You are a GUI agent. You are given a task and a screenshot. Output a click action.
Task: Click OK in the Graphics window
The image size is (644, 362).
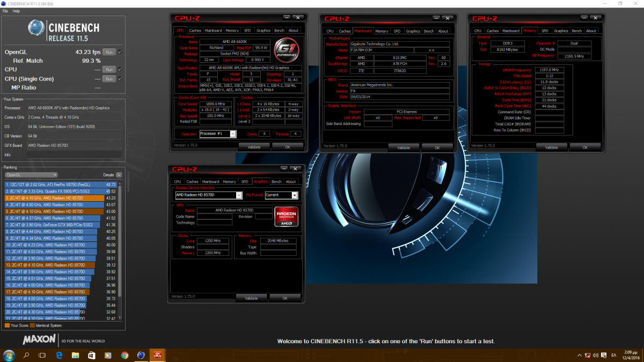click(x=284, y=298)
